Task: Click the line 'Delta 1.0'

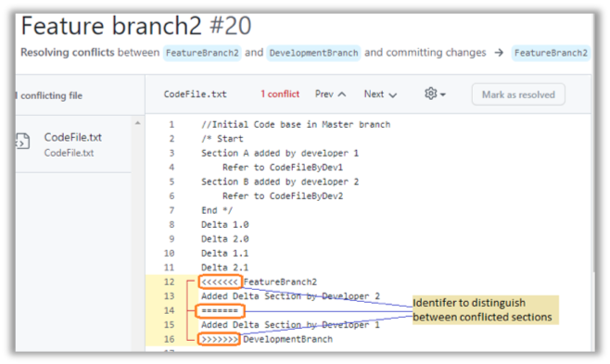Action: [x=225, y=225]
